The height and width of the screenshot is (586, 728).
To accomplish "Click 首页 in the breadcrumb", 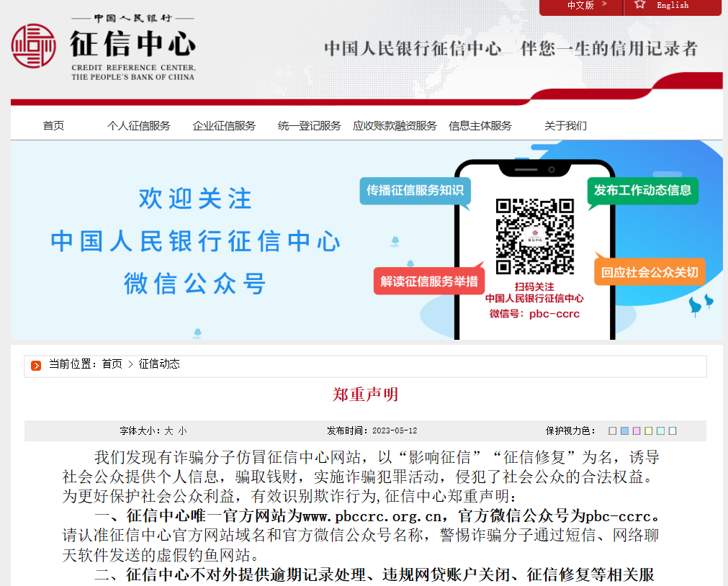I will pyautogui.click(x=112, y=364).
